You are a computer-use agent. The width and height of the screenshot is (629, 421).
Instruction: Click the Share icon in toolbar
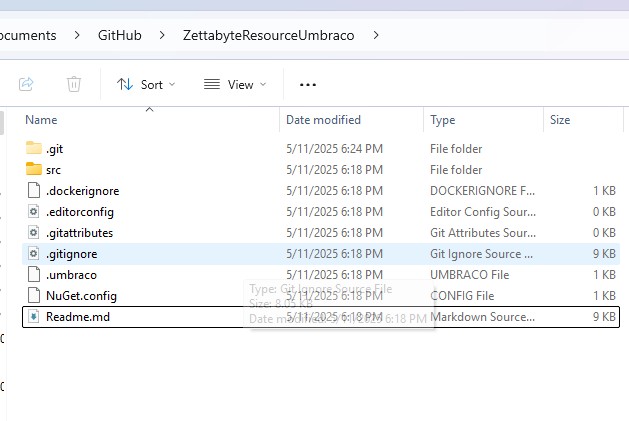tap(27, 85)
